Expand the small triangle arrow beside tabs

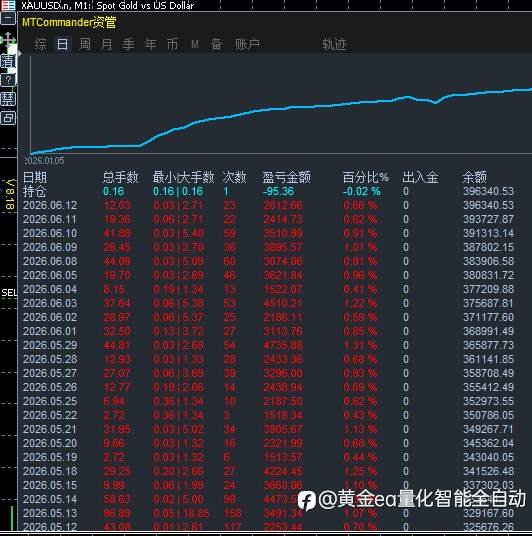[19, 53]
